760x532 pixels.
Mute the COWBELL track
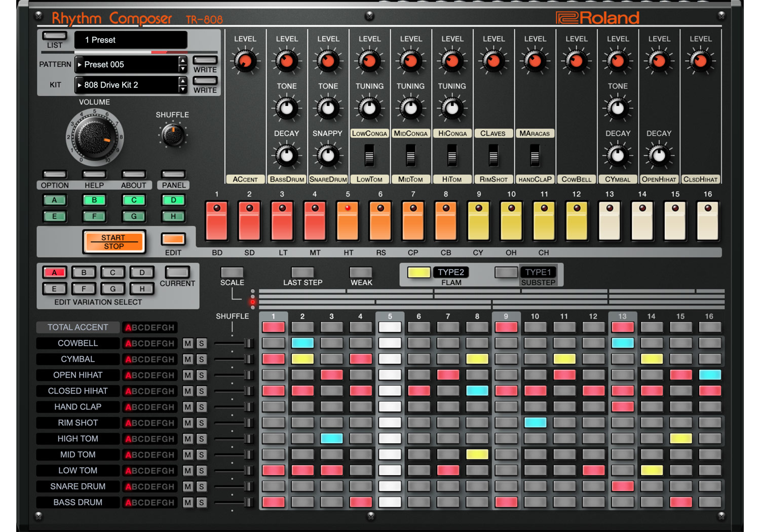[x=188, y=344]
